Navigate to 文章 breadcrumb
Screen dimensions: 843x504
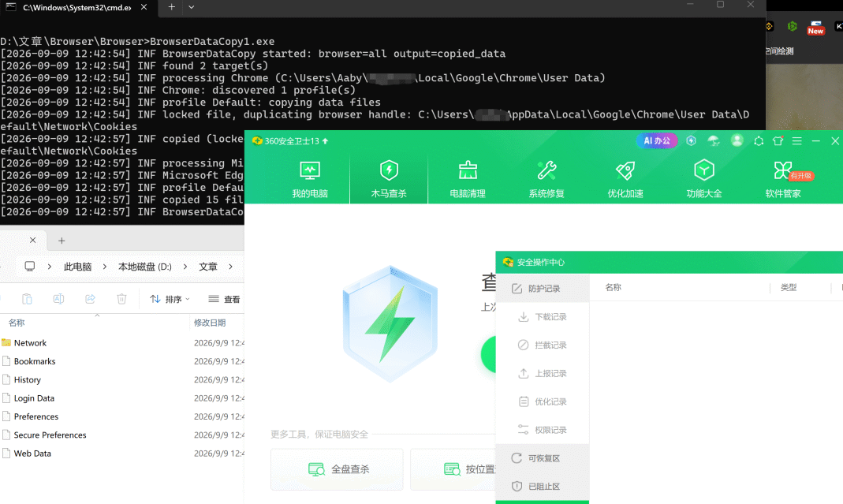(x=208, y=267)
